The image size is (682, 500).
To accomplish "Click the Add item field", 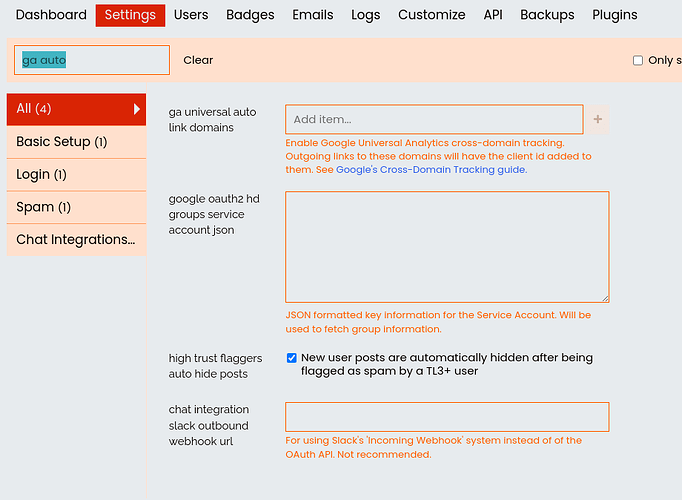I will [x=434, y=119].
